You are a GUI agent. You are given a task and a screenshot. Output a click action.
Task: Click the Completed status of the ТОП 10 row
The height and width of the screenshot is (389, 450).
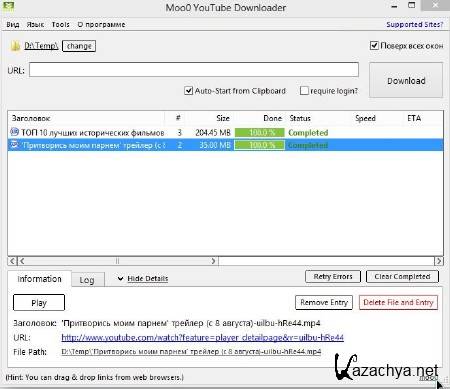[x=308, y=133]
